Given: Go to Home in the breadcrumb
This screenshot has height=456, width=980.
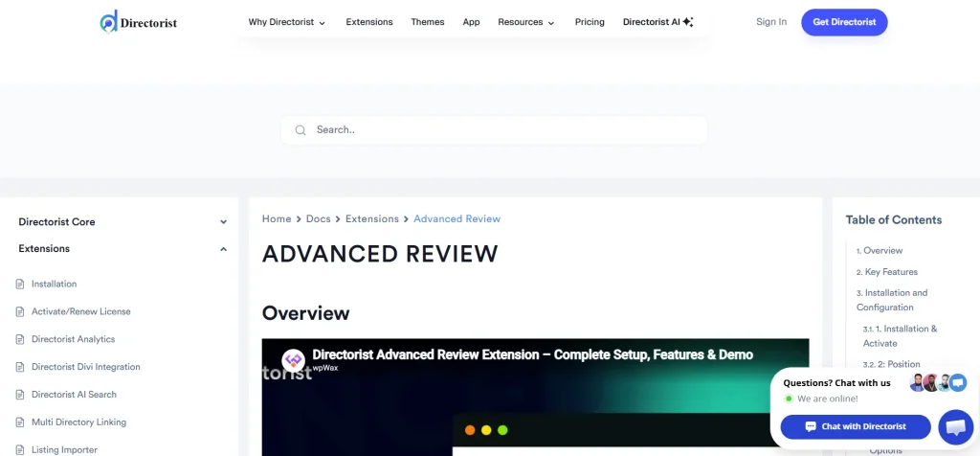Looking at the screenshot, I should (x=277, y=219).
